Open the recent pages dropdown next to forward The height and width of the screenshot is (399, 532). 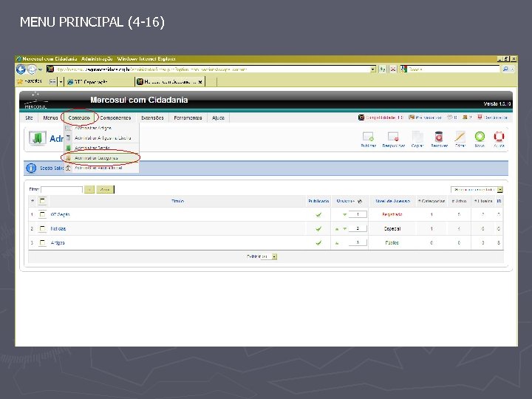pyautogui.click(x=40, y=69)
